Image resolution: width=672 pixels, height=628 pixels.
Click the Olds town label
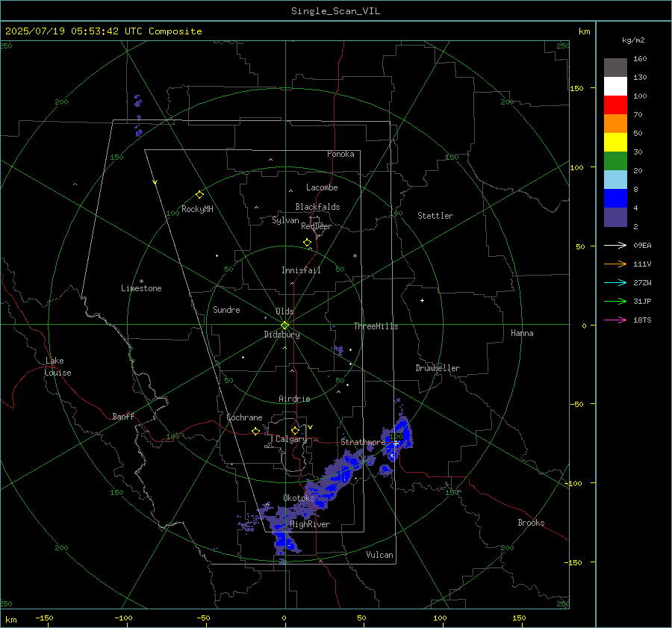pyautogui.click(x=284, y=311)
